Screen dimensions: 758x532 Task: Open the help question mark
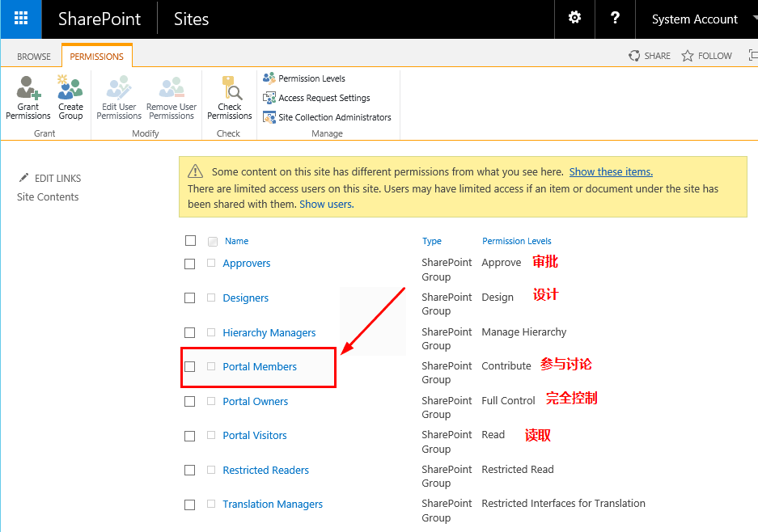click(615, 18)
